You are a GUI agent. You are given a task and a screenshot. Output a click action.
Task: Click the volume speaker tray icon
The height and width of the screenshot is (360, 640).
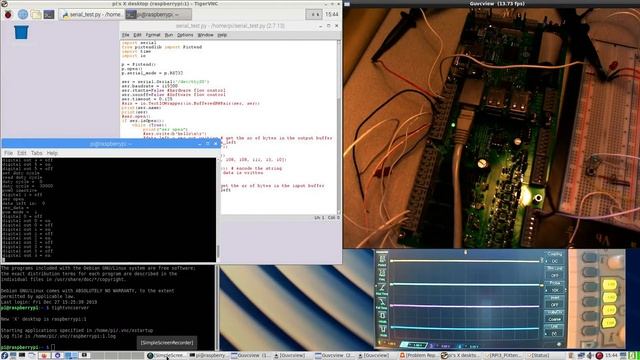[x=590, y=356]
